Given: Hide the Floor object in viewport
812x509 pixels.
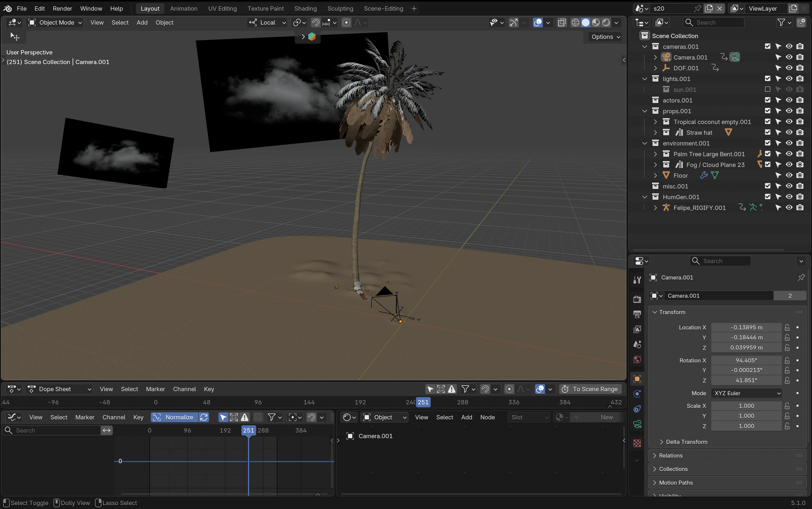Looking at the screenshot, I should coord(789,175).
